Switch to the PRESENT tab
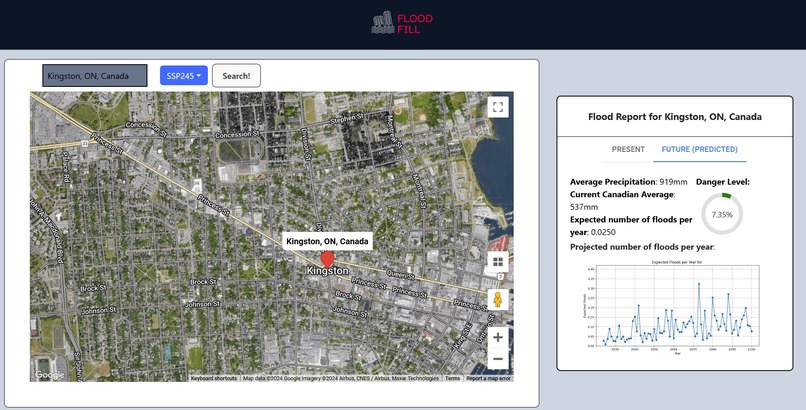The width and height of the screenshot is (806, 410). tap(628, 149)
